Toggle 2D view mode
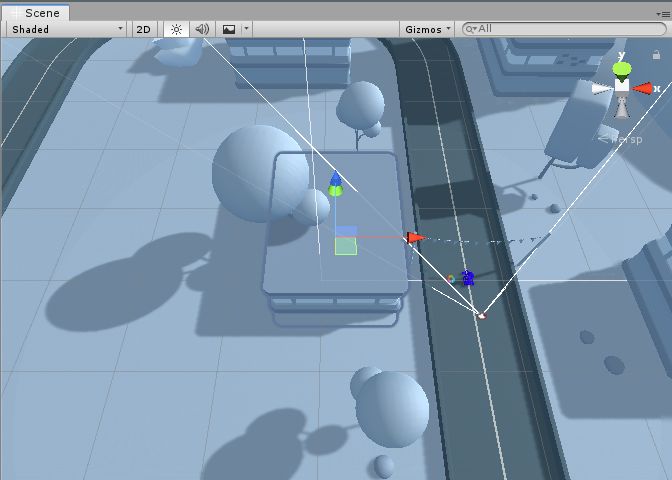Viewport: 672px width, 480px height. click(143, 29)
